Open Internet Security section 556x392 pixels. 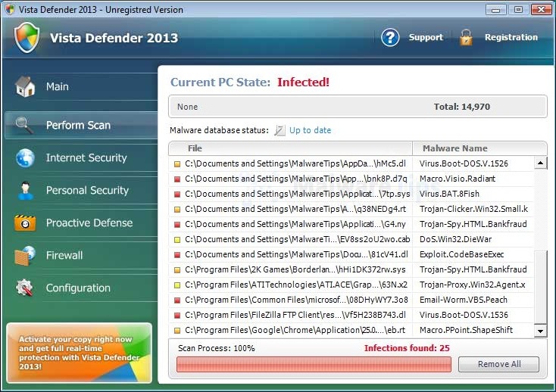click(81, 158)
